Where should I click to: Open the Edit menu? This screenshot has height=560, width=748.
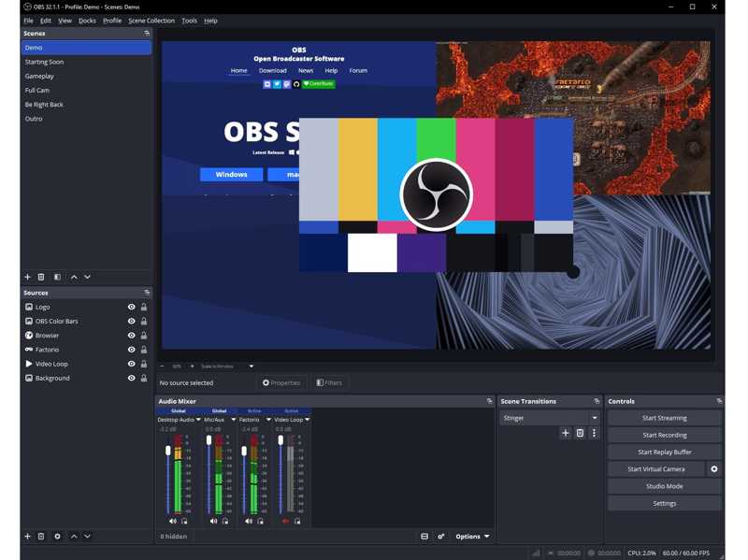[x=46, y=21]
